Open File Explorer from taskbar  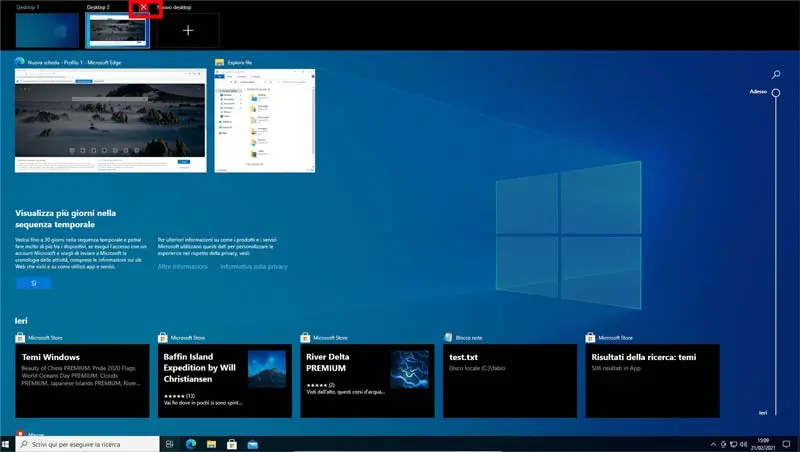[x=211, y=444]
